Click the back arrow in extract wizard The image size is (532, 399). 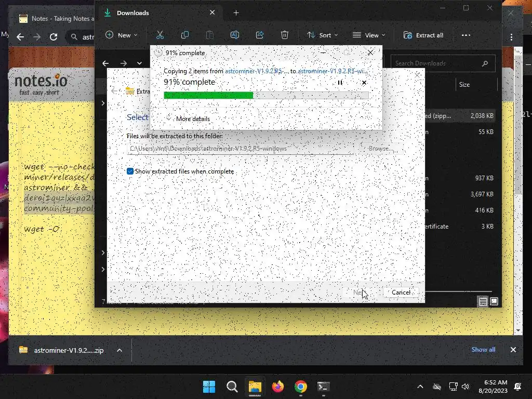click(x=114, y=91)
